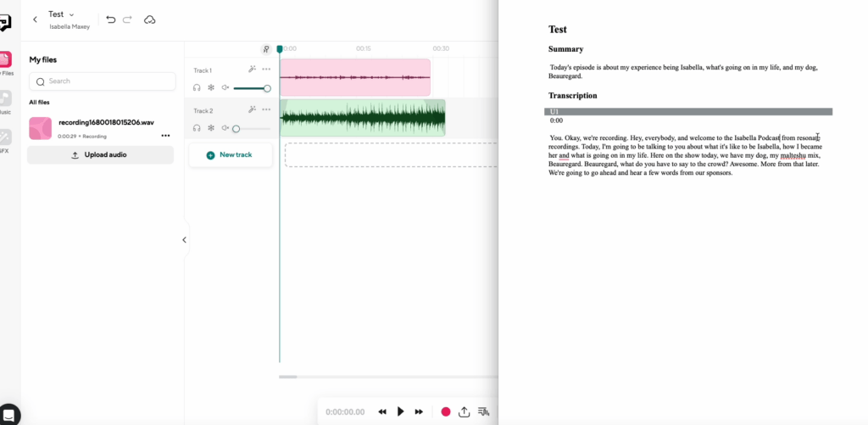The width and height of the screenshot is (868, 425).
Task: Click the underlined word malteshu in the transcript
Action: [793, 156]
